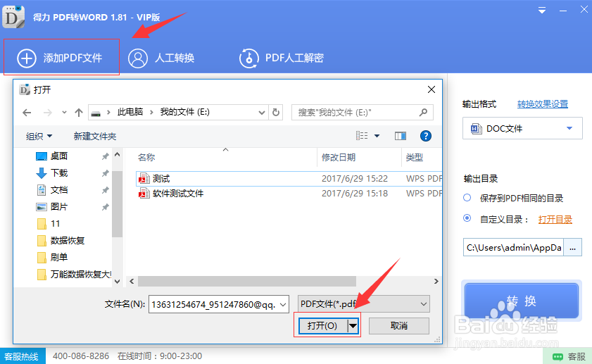Expand the view options dropdown arrow
592x364 pixels.
pyautogui.click(x=377, y=136)
